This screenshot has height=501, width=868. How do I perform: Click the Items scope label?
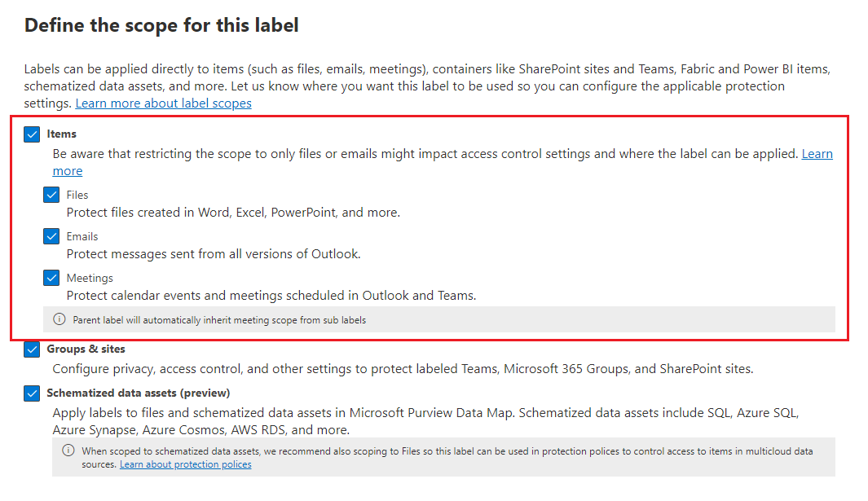point(62,134)
